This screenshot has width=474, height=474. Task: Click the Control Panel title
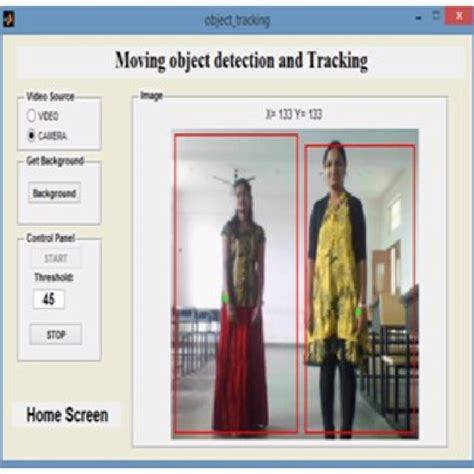[51, 238]
